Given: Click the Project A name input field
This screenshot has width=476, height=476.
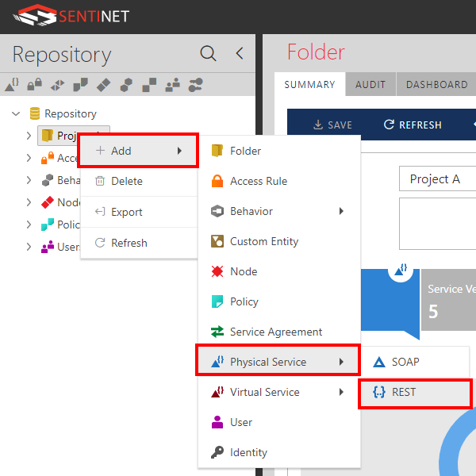Looking at the screenshot, I should pos(437,179).
